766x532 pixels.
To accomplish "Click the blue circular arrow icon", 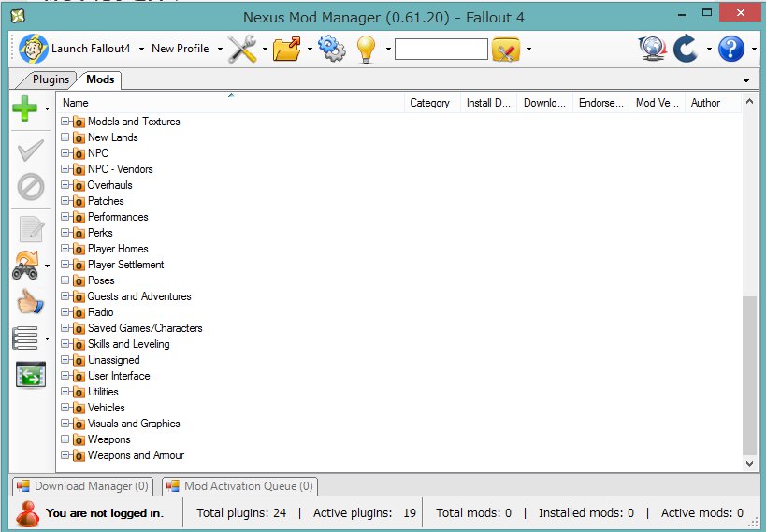I will [686, 49].
